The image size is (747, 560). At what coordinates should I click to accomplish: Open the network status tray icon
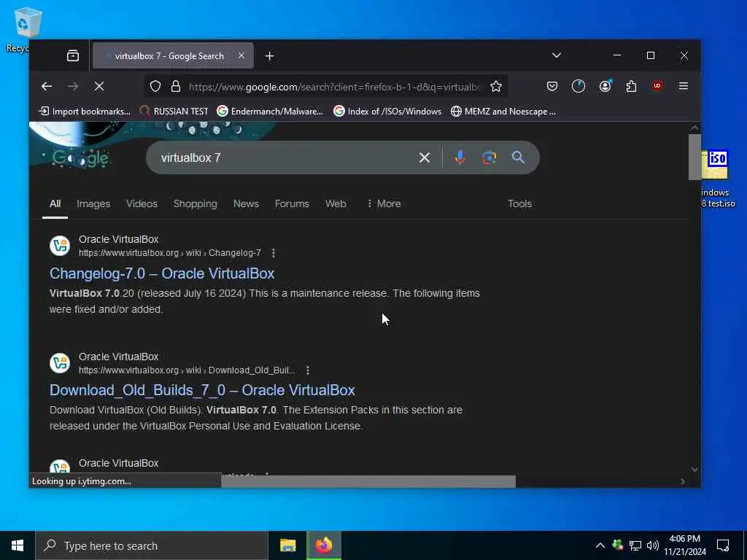pyautogui.click(x=635, y=545)
